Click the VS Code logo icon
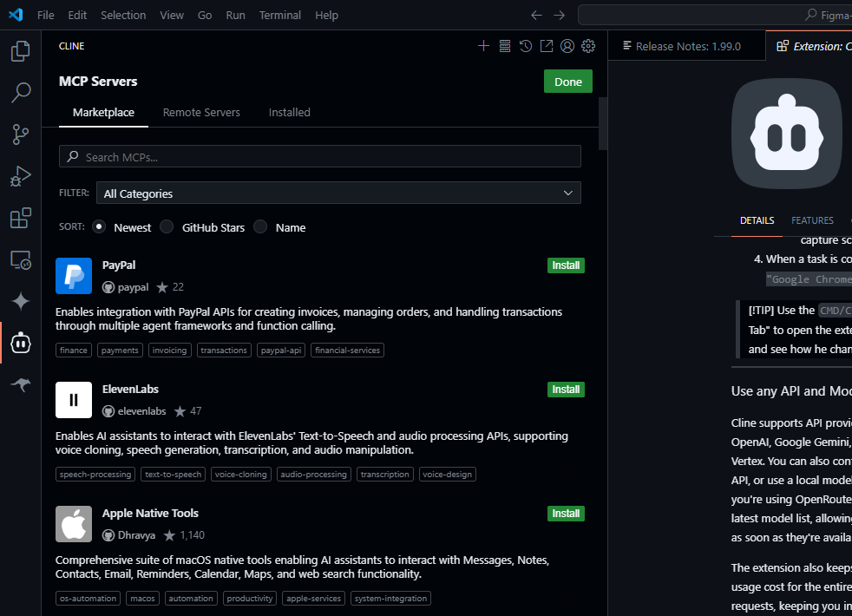 pyautogui.click(x=16, y=15)
